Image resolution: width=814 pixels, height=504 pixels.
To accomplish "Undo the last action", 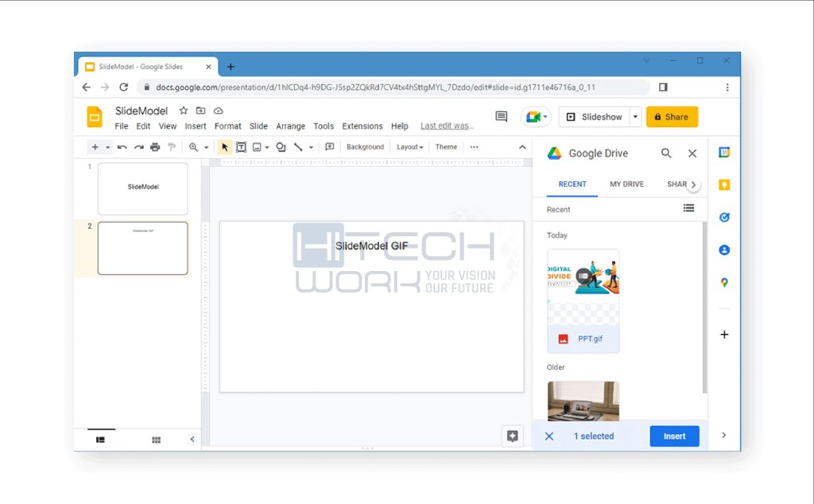I will 122,147.
